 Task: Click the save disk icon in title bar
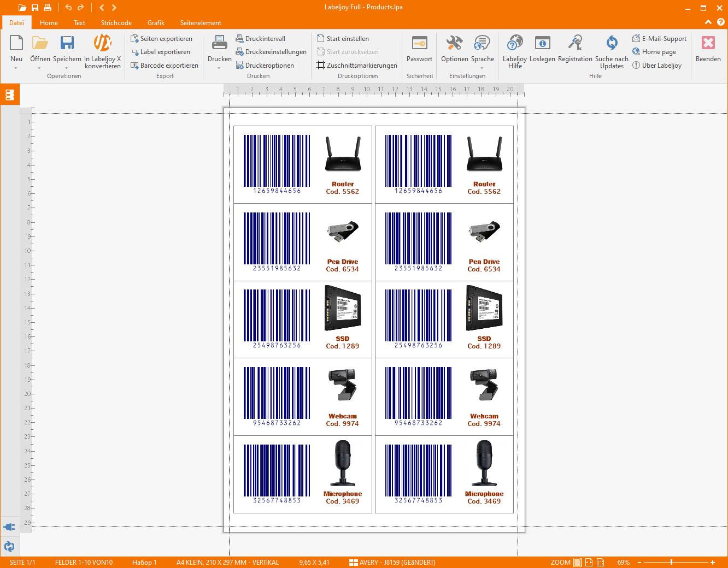[x=35, y=8]
